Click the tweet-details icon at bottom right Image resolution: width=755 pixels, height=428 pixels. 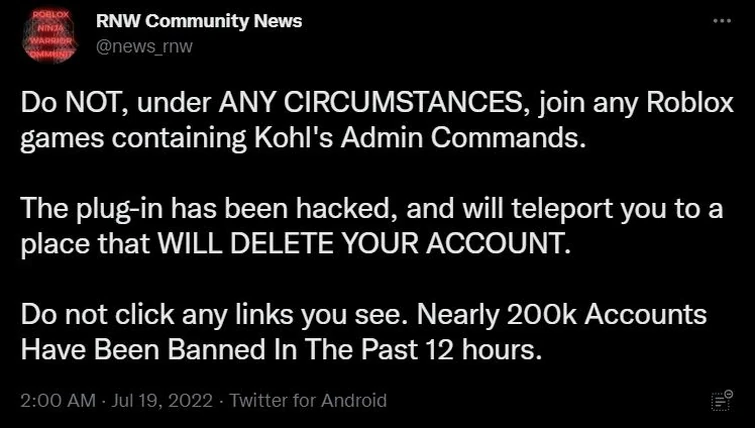721,401
